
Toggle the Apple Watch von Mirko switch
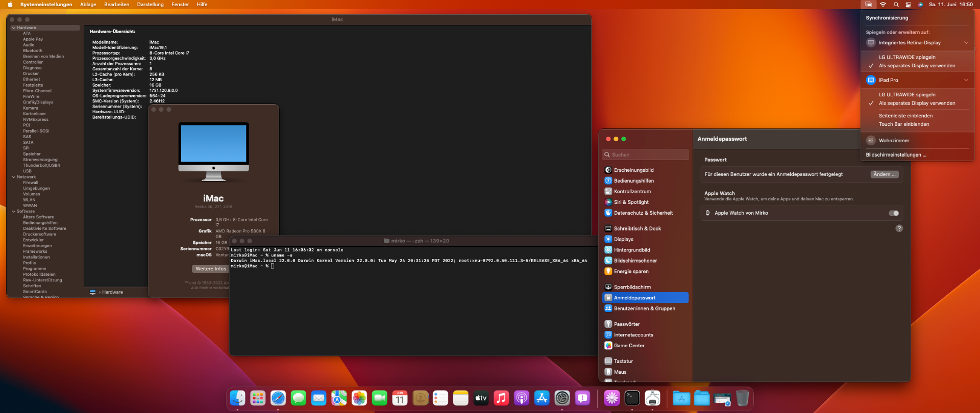(894, 213)
